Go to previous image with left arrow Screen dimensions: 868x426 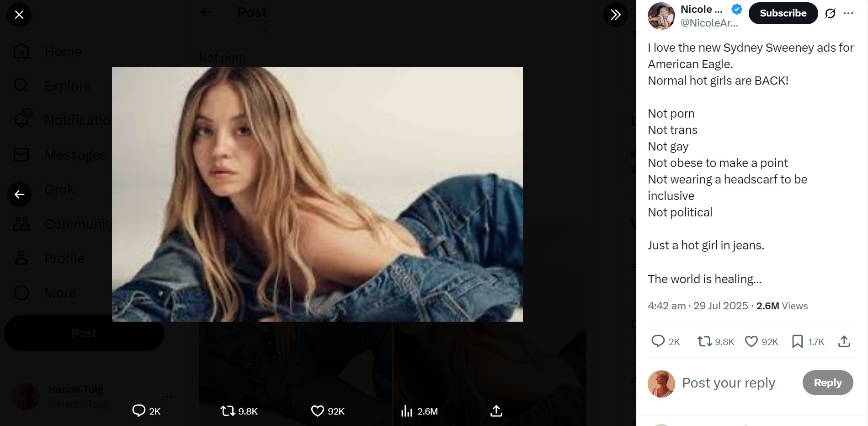click(19, 194)
